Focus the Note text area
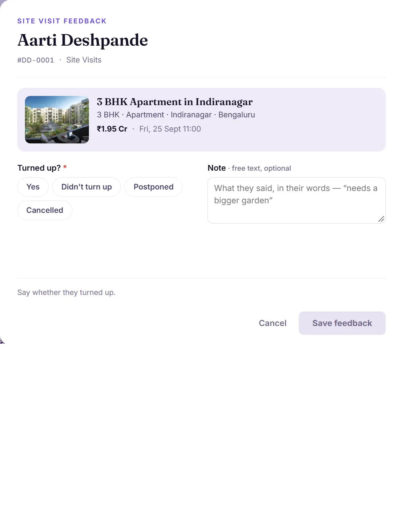Image resolution: width=403 pixels, height=532 pixels. click(296, 200)
